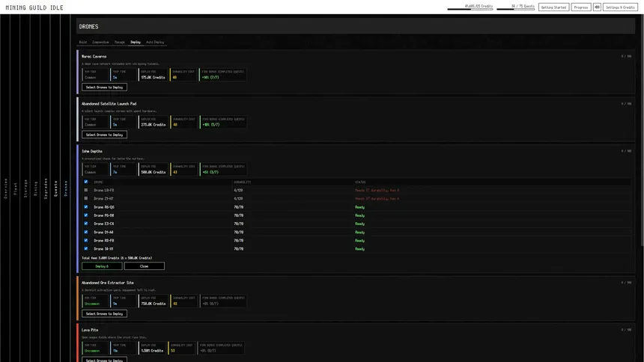644x362 pixels.
Task: Select the Deploy tab
Action: (136, 43)
